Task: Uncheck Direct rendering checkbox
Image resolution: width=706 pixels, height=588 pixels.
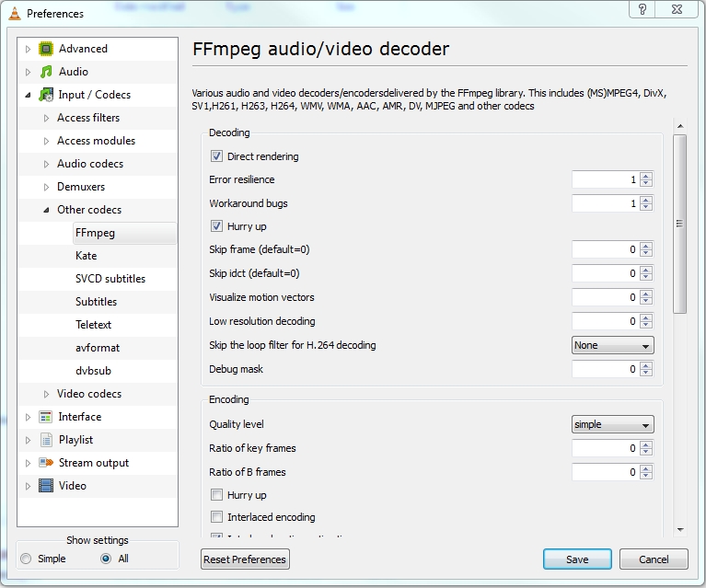Action: 216,156
